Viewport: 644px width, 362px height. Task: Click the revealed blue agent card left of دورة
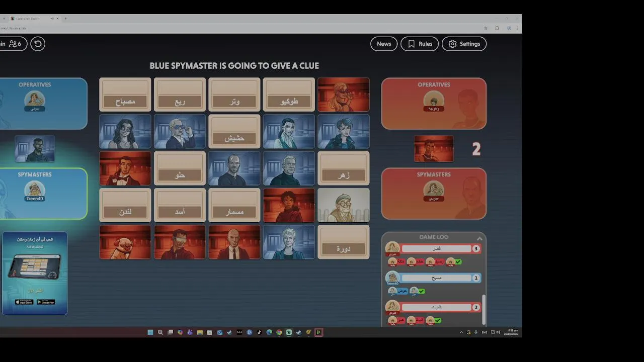click(x=289, y=242)
